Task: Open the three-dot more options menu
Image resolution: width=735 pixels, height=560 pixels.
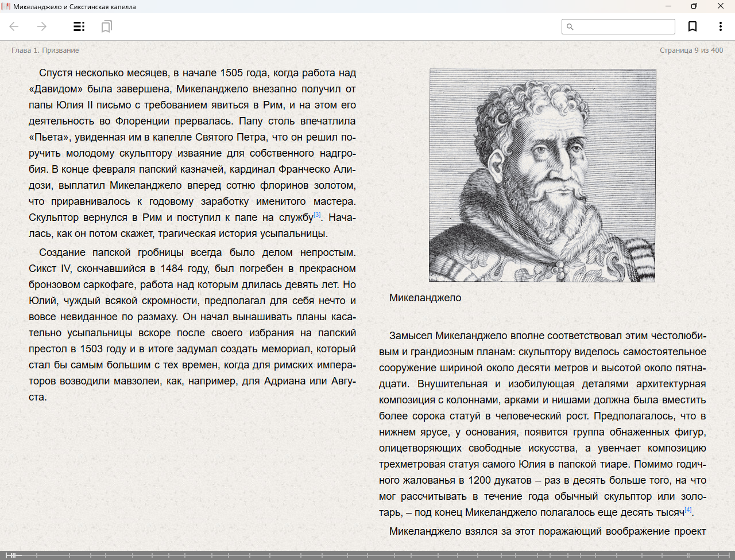Action: (x=720, y=26)
